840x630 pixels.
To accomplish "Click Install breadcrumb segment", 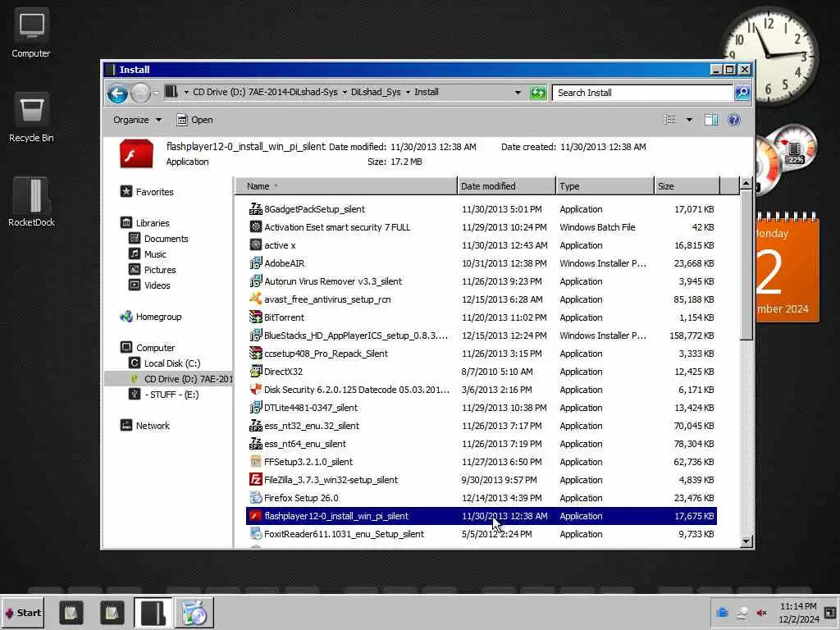I will pos(427,92).
